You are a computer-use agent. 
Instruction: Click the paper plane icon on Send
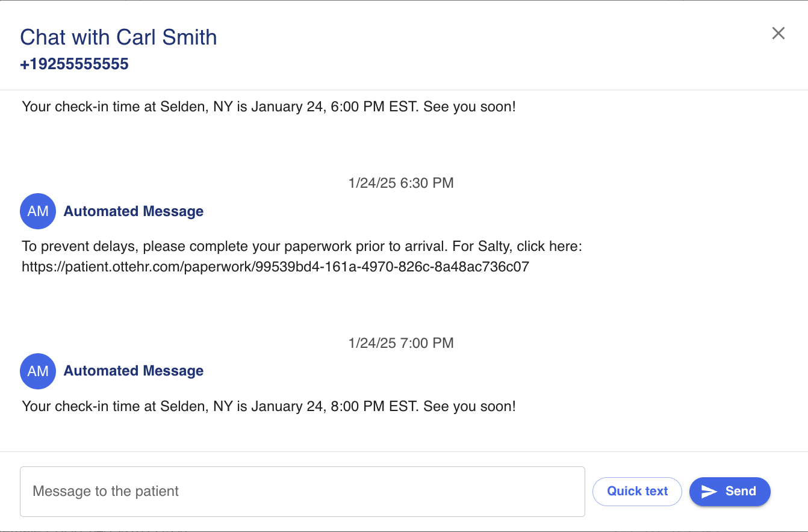point(709,492)
